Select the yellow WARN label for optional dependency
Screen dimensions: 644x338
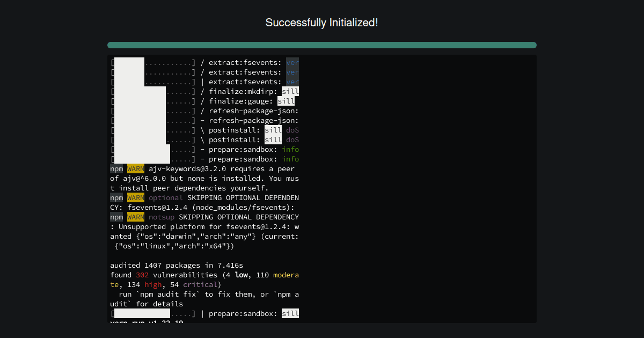point(135,197)
